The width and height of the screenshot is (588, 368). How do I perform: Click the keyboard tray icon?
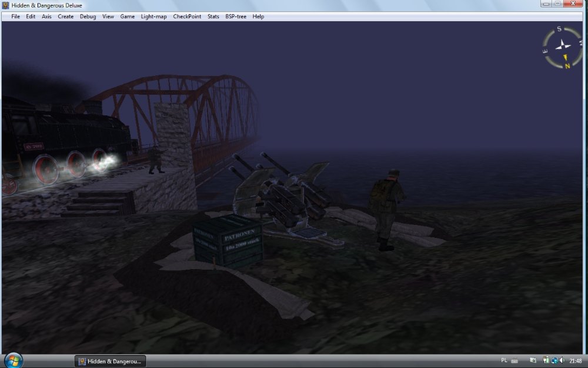point(514,362)
